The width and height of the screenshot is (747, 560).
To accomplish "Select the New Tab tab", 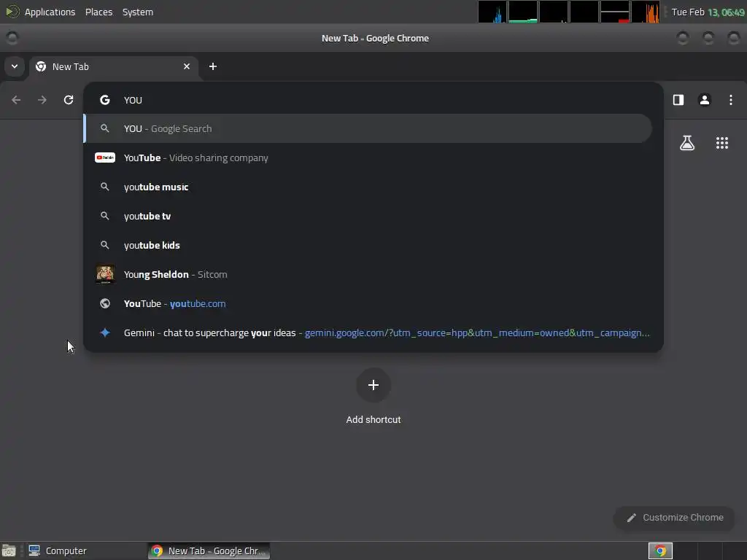I will pyautogui.click(x=115, y=66).
